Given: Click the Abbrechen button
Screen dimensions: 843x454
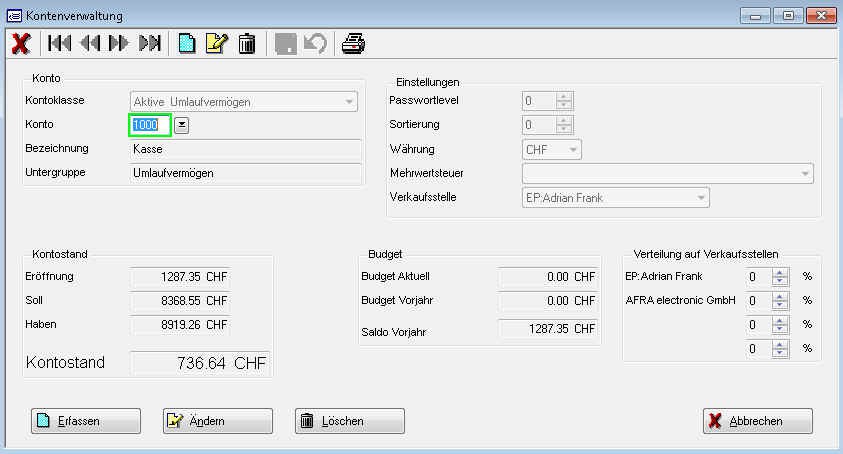Looking at the screenshot, I should click(x=757, y=421).
